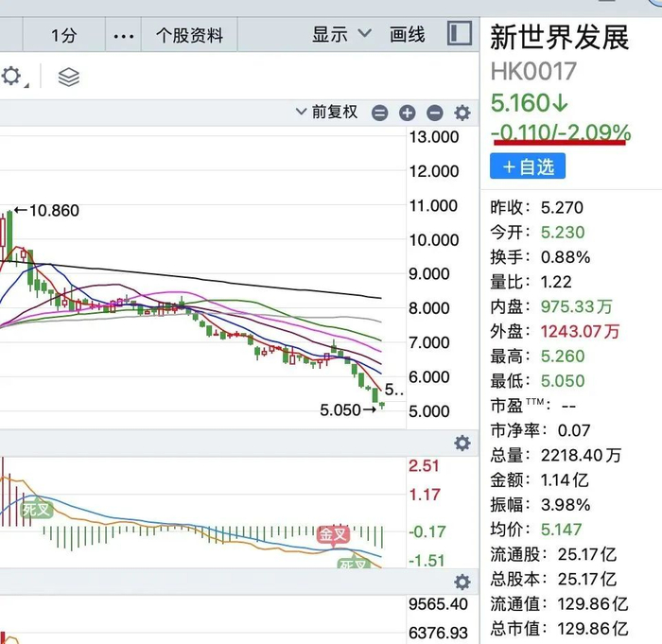Click the 内盘 value 975.33万

576,306
